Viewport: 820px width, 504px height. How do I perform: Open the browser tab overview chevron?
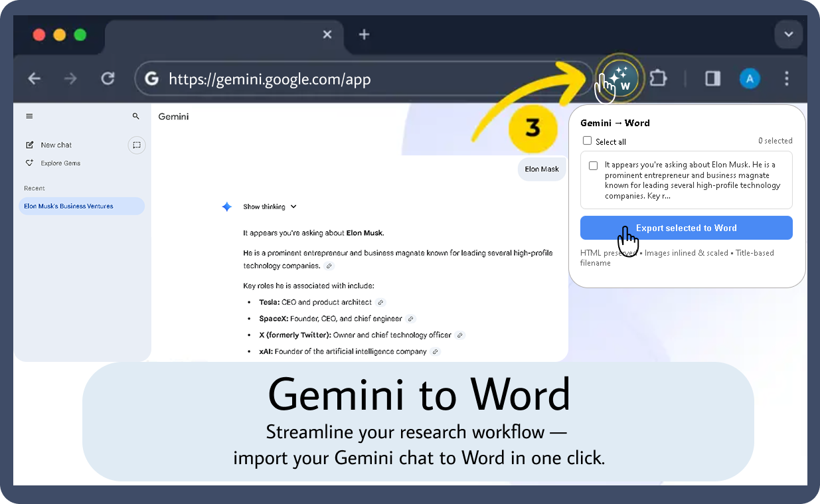tap(788, 34)
